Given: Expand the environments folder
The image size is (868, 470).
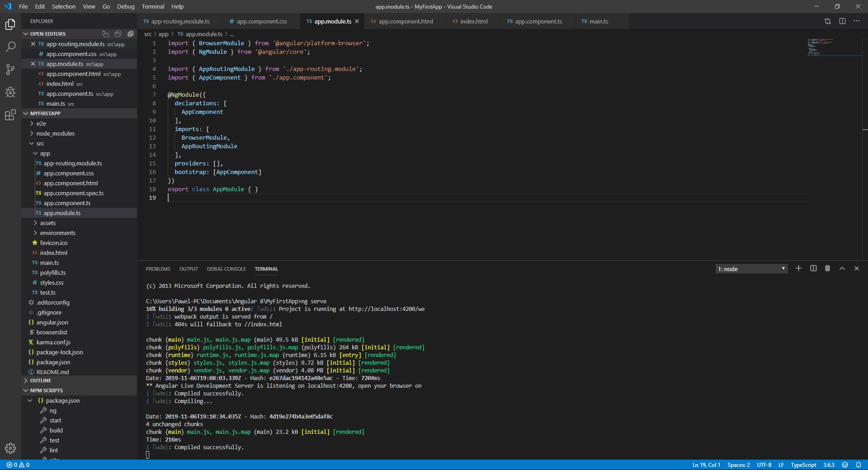Looking at the screenshot, I should point(57,233).
